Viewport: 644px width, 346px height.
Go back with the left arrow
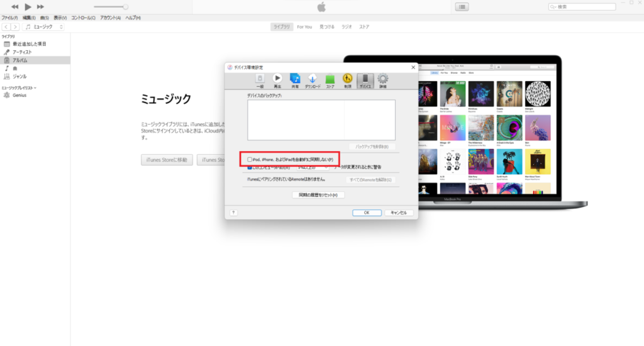(x=6, y=26)
